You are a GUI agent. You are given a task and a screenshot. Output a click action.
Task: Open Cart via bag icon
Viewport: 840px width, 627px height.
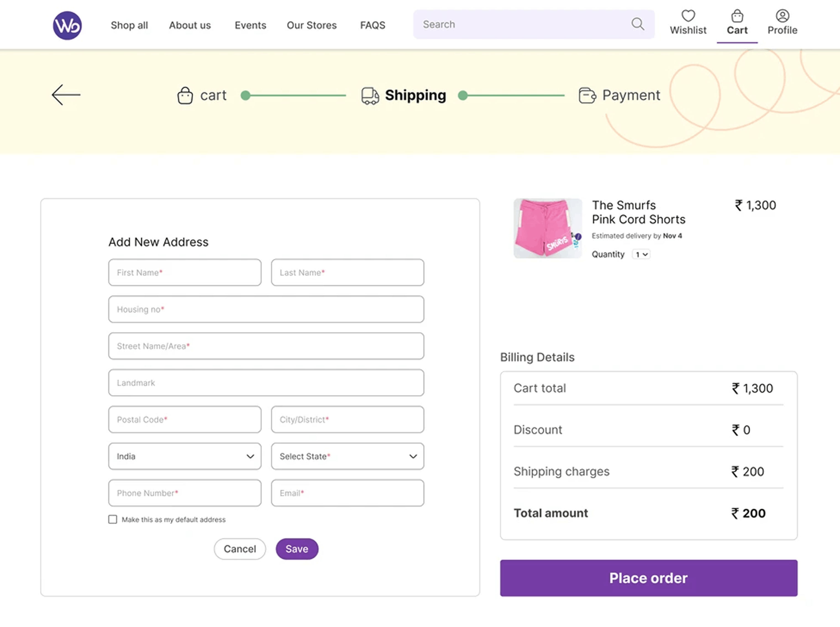[737, 16]
